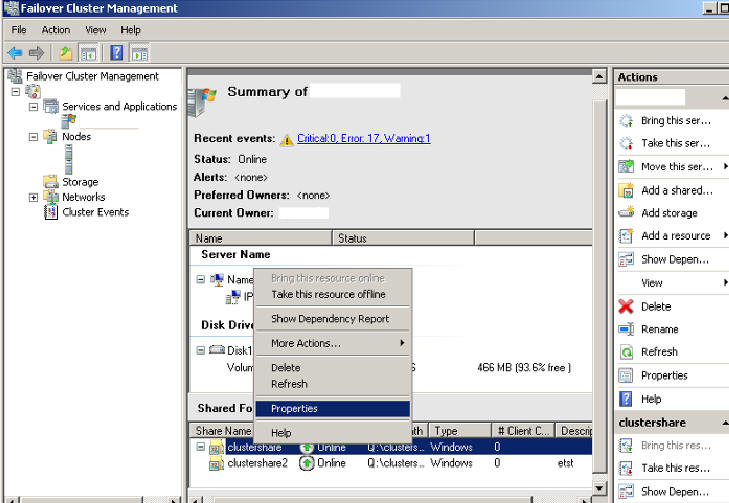Sort by the Status column header
This screenshot has width=729, height=503.
[404, 238]
